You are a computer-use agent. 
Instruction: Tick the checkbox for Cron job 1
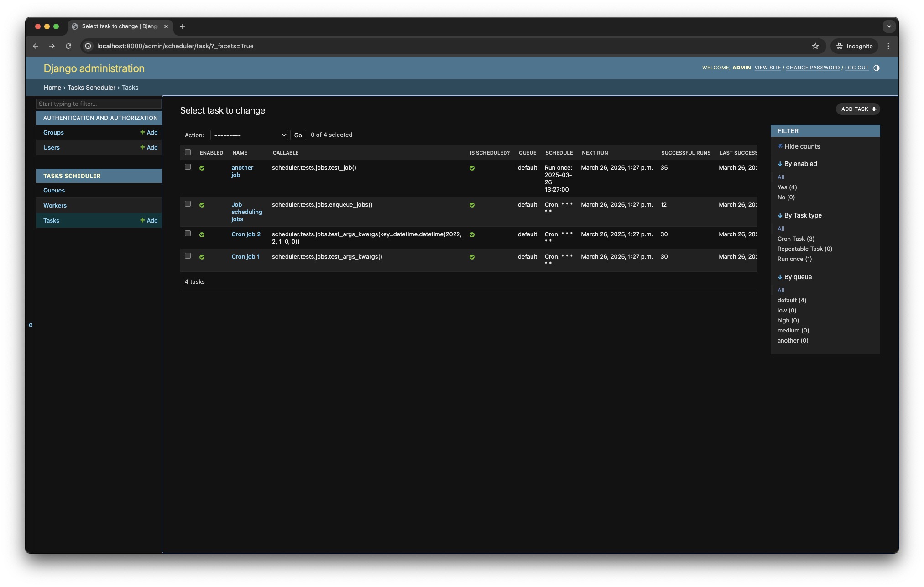188,256
